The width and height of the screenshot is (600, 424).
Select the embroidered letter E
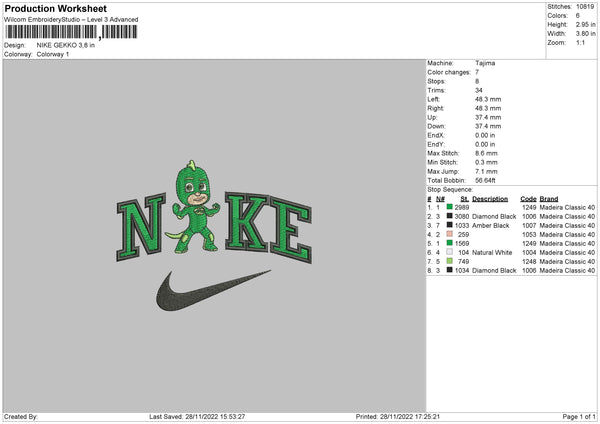(291, 231)
